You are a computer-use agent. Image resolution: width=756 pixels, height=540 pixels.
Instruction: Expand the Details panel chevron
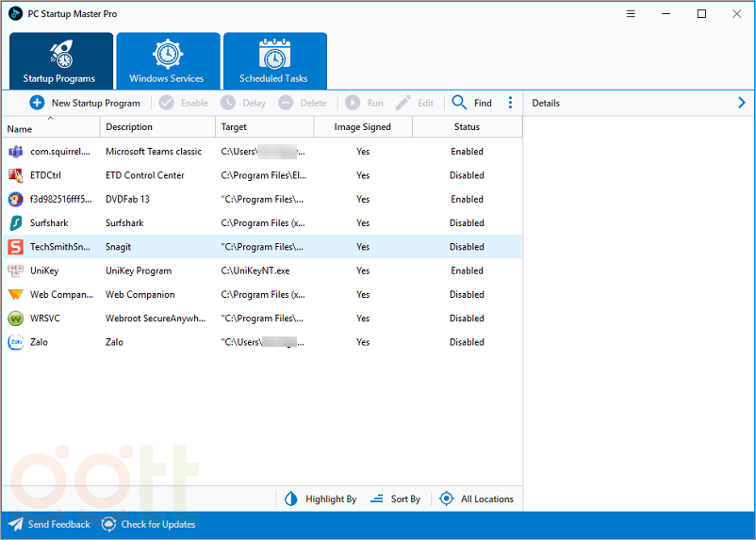tap(742, 103)
